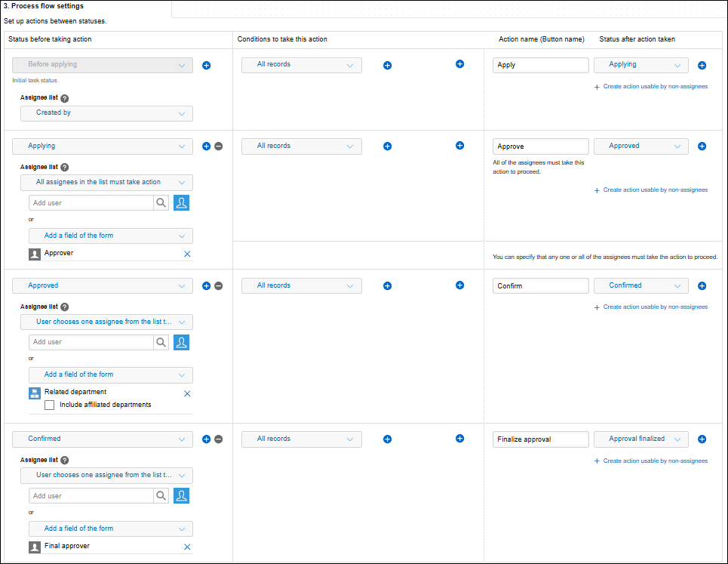
Task: Add another action beside "Approval finalized"
Action: pos(702,439)
